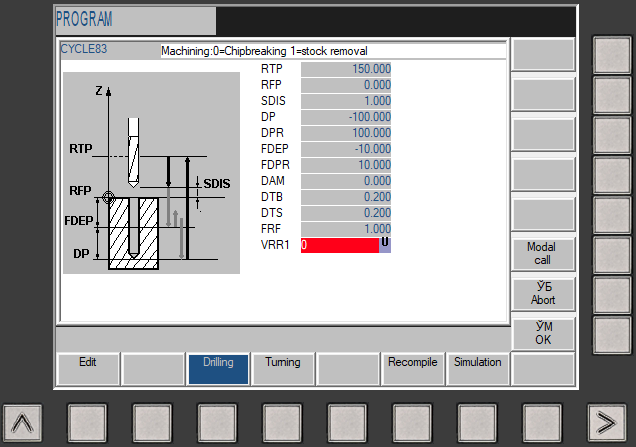
Task: Click the red VRR1 input field
Action: (x=340, y=245)
